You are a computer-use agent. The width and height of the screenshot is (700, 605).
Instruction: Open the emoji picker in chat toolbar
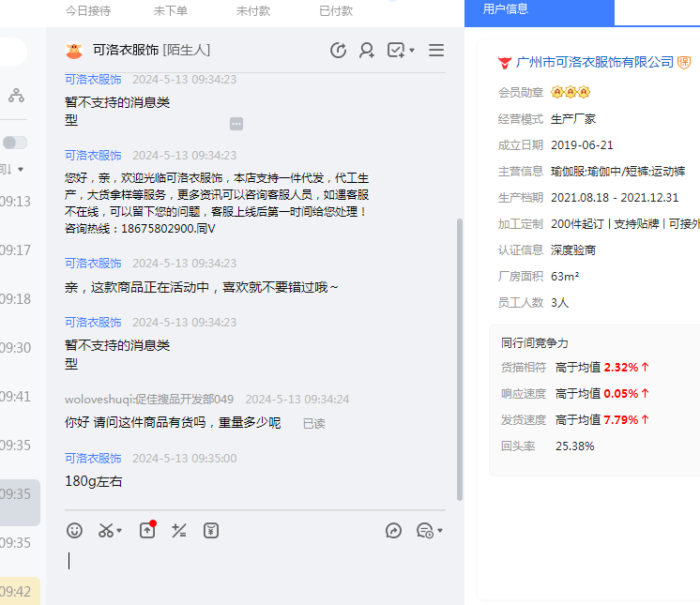[75, 531]
